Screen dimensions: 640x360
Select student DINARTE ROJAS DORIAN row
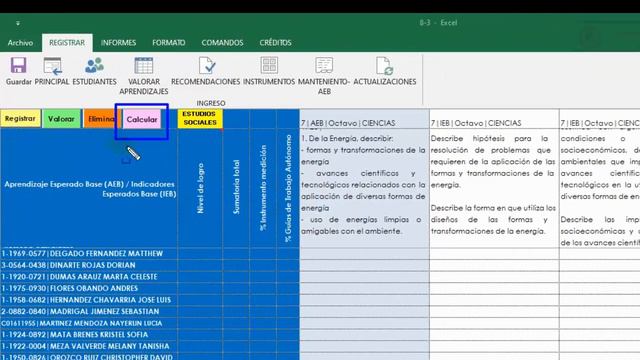tap(89, 265)
